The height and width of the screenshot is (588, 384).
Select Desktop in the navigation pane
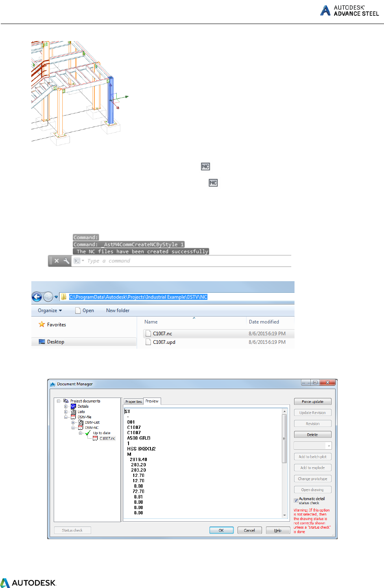point(56,342)
